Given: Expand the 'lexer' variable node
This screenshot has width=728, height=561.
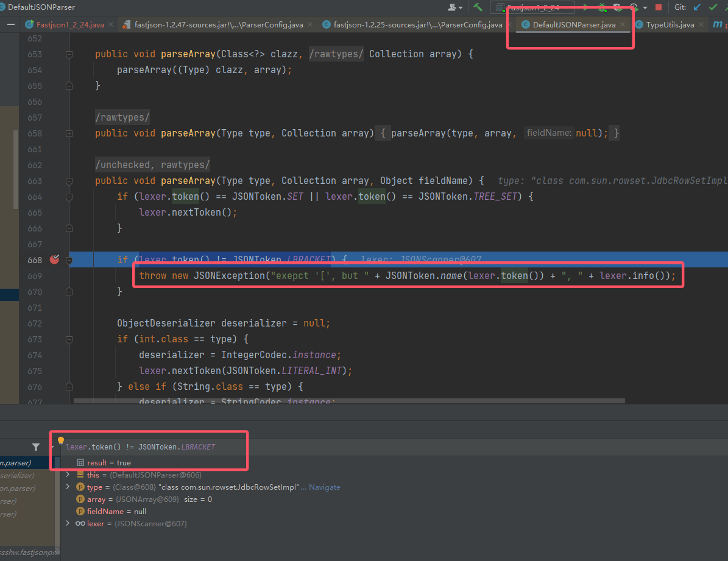Looking at the screenshot, I should (68, 523).
